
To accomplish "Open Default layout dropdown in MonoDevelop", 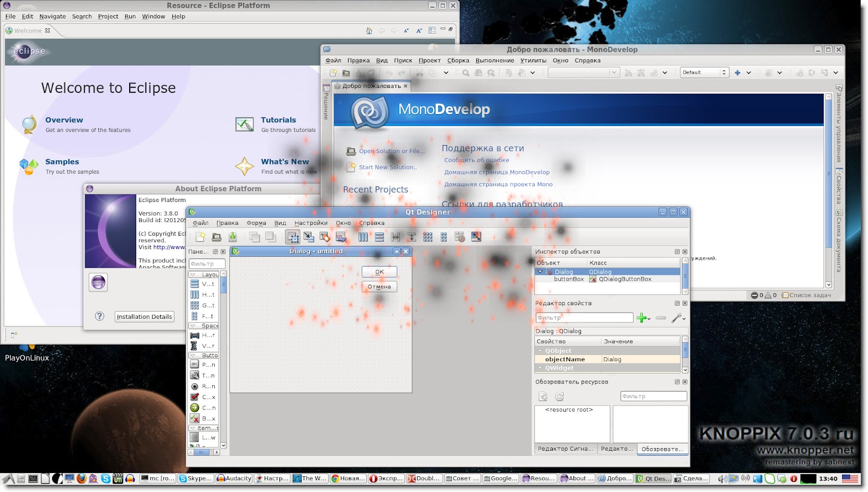I will click(x=704, y=73).
